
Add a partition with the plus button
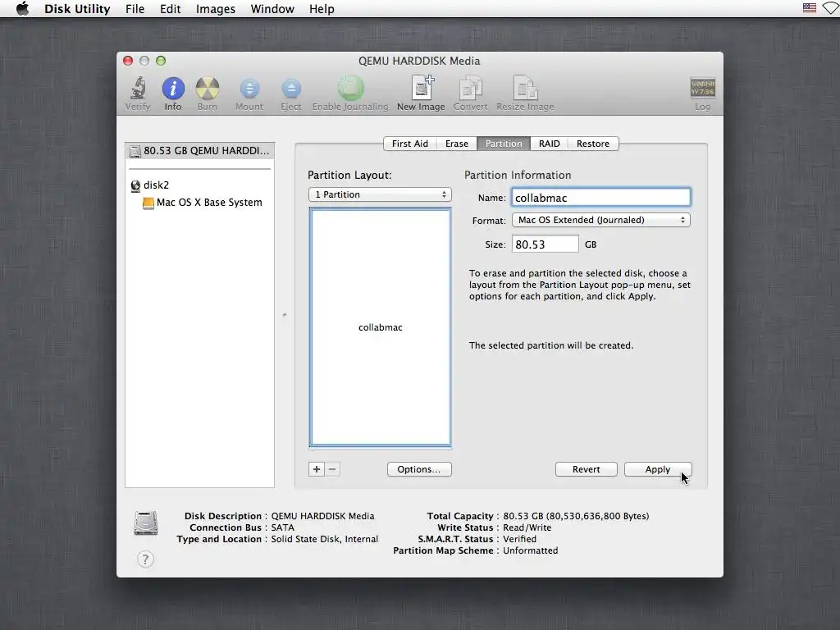[x=317, y=469]
